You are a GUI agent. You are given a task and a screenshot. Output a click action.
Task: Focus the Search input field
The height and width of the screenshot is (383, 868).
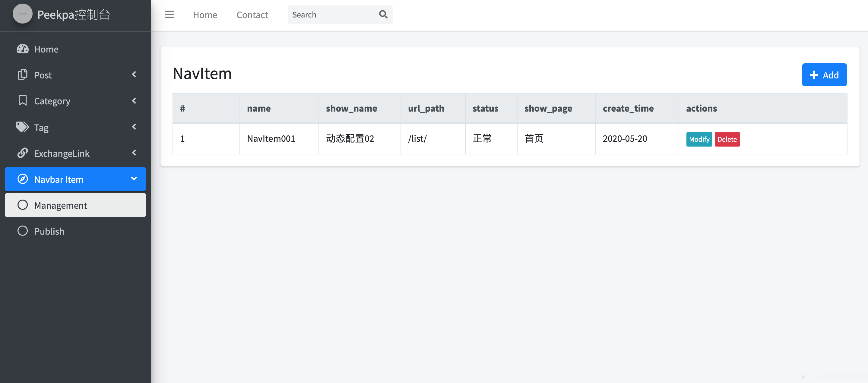pos(332,14)
